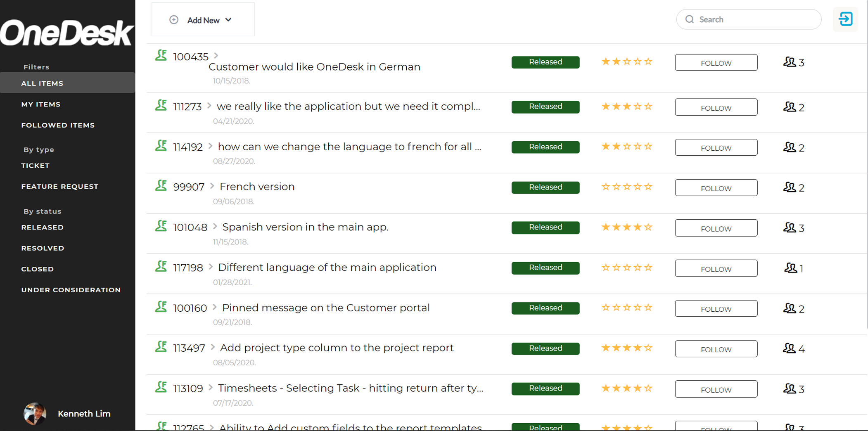Click feature request icon for item 111273

(x=161, y=105)
